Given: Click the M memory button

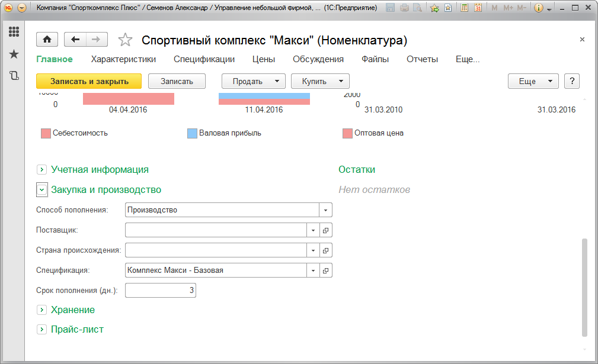Looking at the screenshot, I should pyautogui.click(x=495, y=8).
